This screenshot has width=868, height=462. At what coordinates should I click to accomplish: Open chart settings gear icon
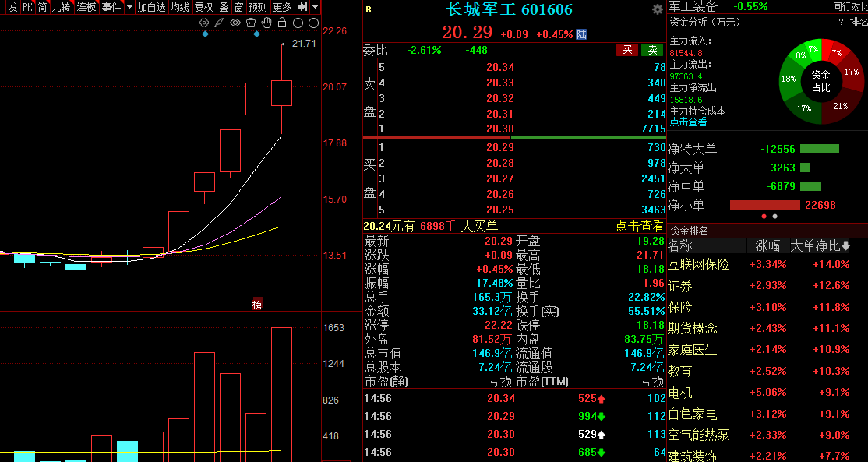[x=204, y=23]
